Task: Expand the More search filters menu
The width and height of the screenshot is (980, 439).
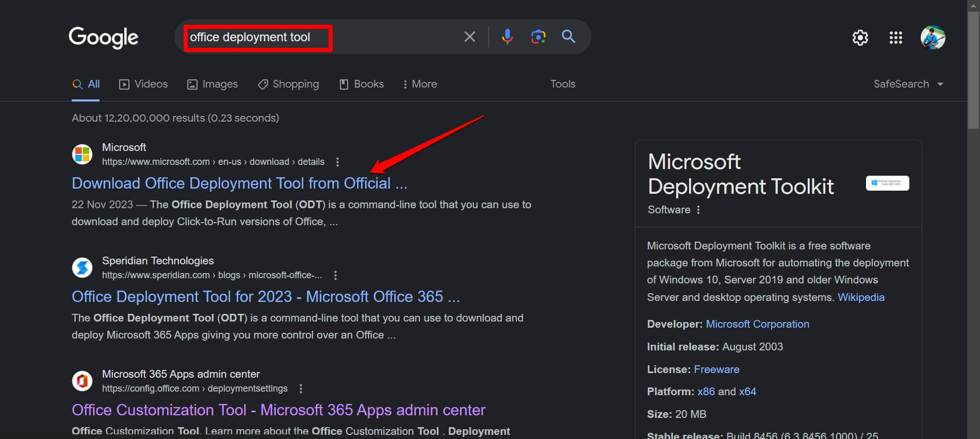Action: tap(420, 84)
